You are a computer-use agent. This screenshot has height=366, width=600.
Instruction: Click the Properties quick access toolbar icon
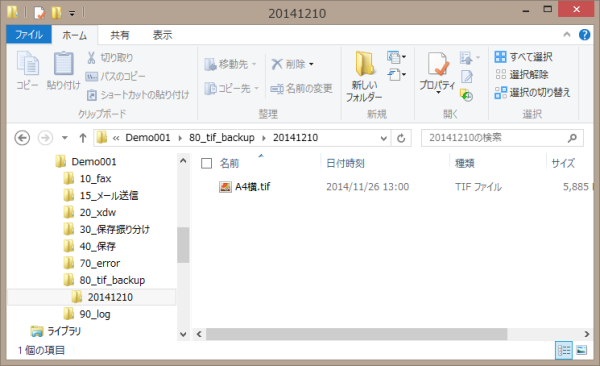40,13
